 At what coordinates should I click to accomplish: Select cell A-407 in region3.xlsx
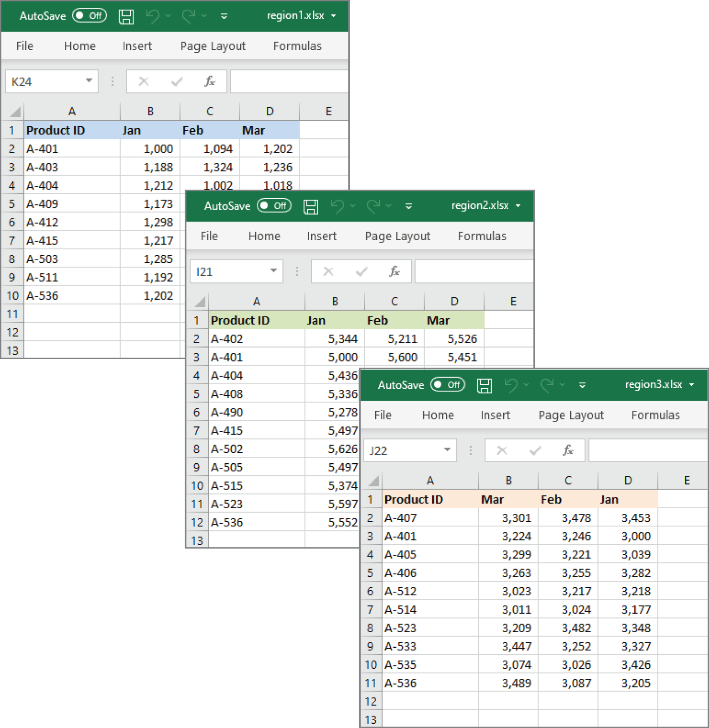point(430,518)
